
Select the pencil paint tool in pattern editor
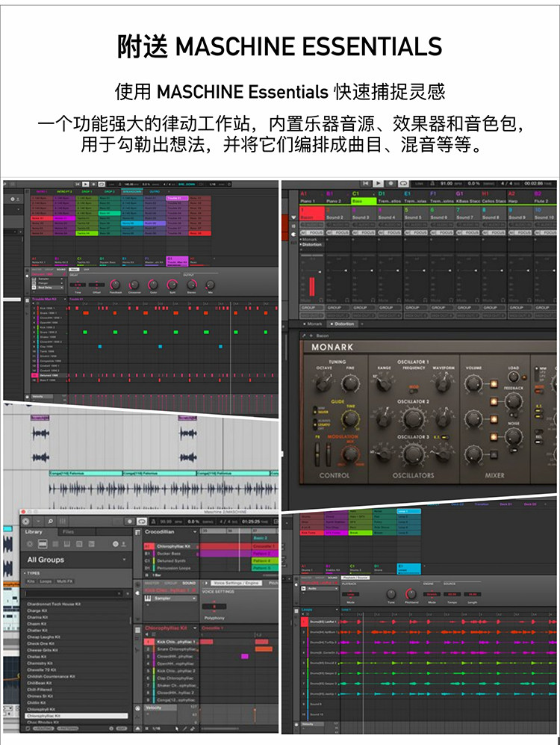(x=184, y=729)
